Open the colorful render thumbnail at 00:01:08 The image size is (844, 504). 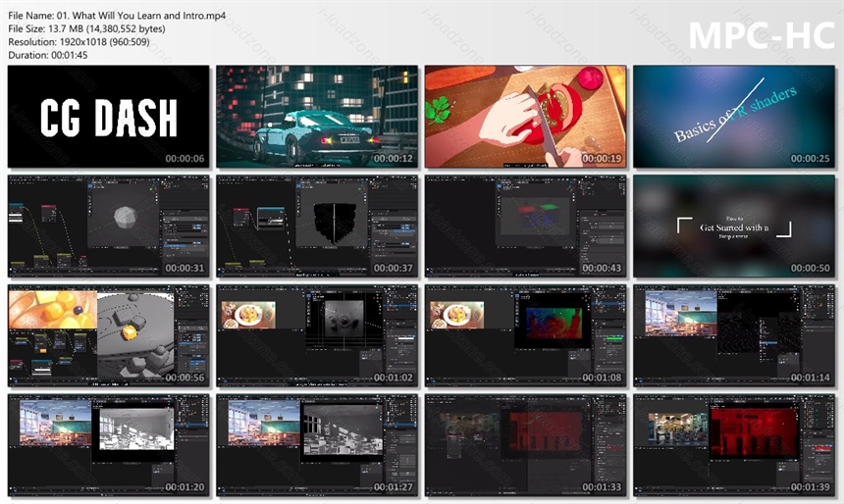tap(525, 335)
